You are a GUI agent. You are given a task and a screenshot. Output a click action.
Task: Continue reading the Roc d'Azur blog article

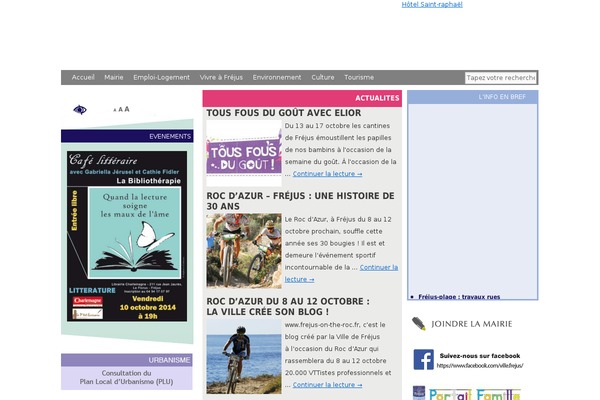coord(328,385)
